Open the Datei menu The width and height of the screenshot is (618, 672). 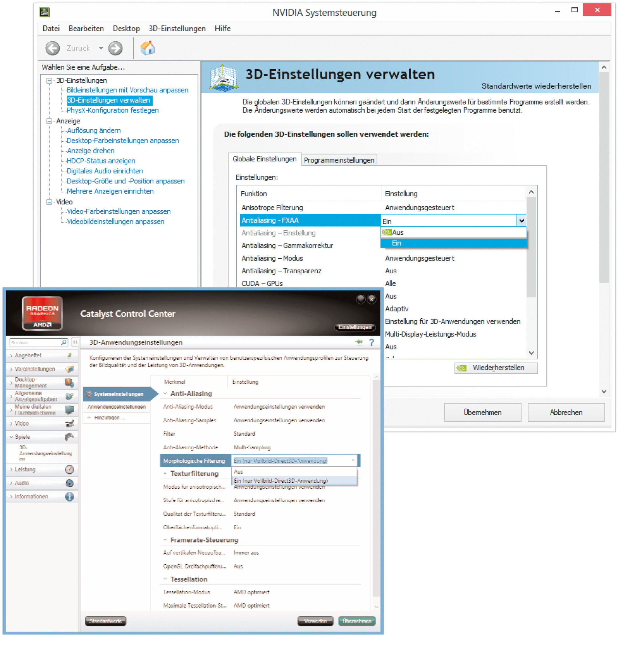click(51, 29)
